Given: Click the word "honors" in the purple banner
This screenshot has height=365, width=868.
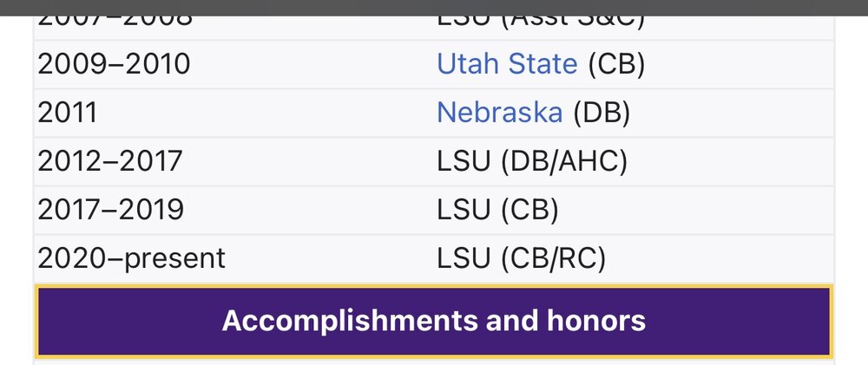Looking at the screenshot, I should (595, 321).
